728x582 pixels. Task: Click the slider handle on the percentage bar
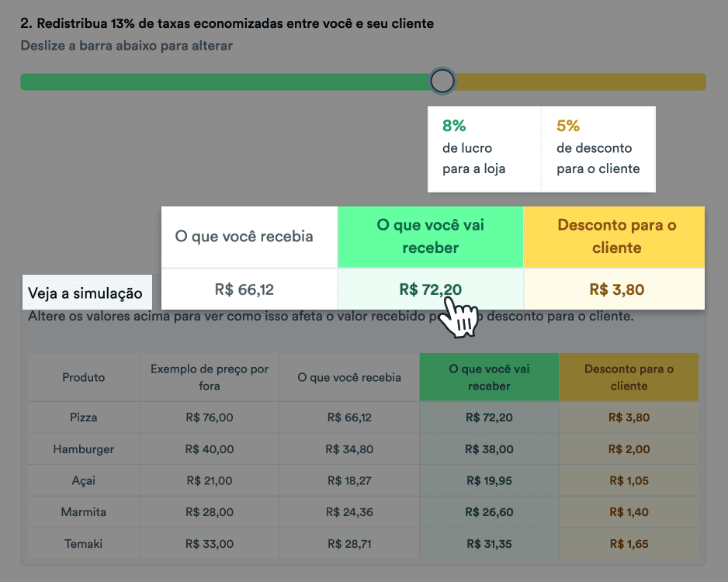(442, 80)
